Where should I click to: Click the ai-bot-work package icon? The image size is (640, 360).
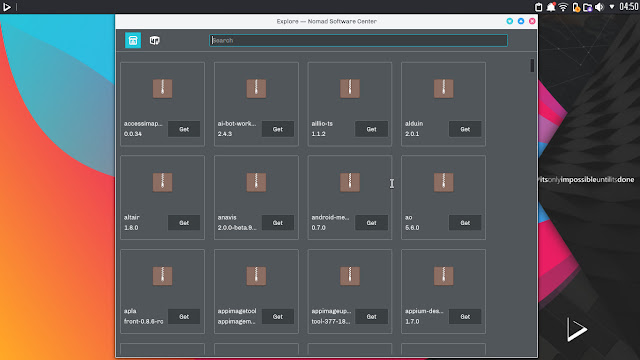[256, 89]
